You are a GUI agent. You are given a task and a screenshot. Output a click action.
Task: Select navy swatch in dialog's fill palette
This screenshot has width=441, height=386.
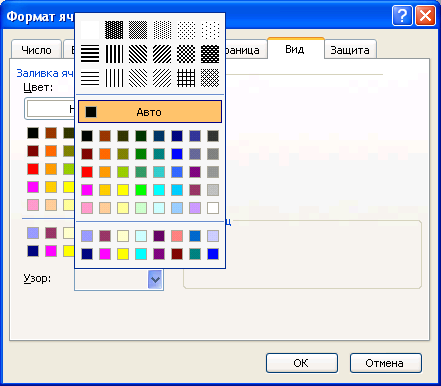pyautogui.click(x=33, y=251)
